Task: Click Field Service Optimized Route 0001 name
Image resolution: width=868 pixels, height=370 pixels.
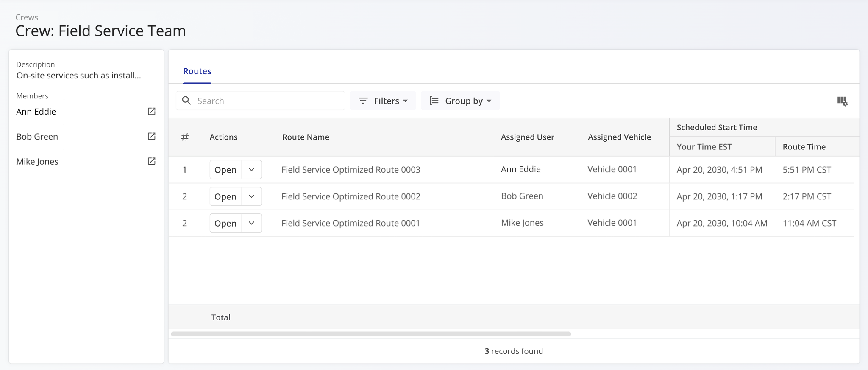Action: pos(351,223)
